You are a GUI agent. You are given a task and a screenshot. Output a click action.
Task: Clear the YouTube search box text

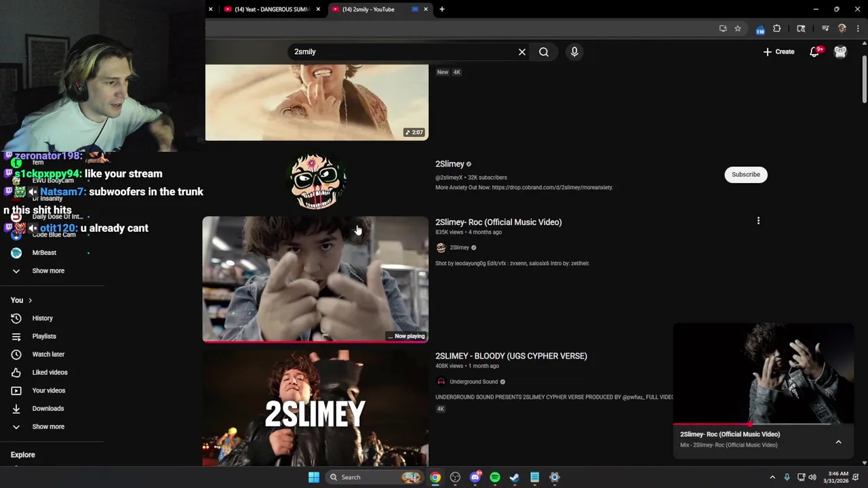click(522, 52)
